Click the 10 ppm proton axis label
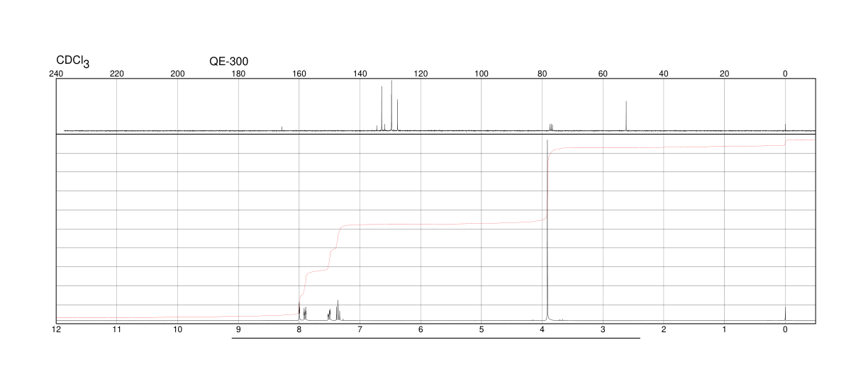 pyautogui.click(x=178, y=329)
